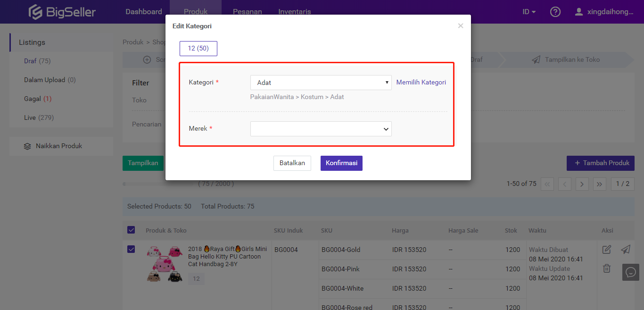Click the help question mark icon
This screenshot has height=310, width=644.
pos(555,12)
